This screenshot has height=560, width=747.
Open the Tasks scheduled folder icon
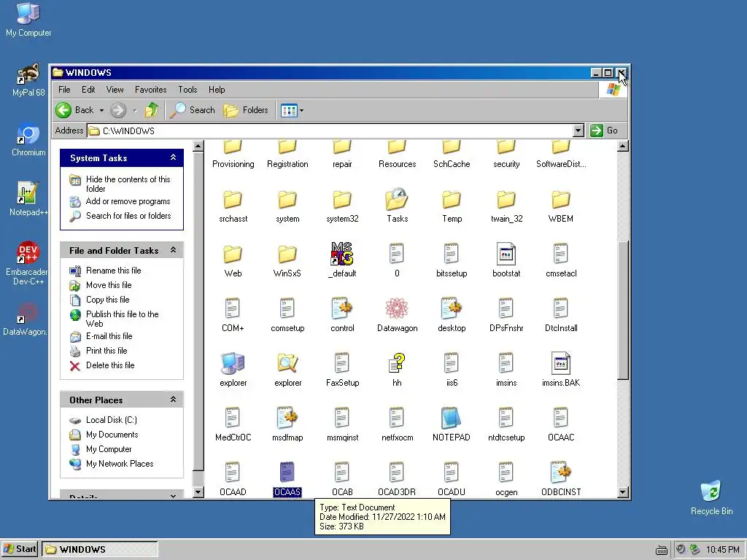pos(397,199)
